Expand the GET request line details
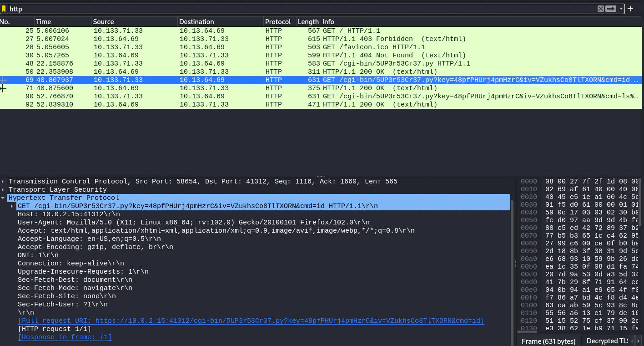644x346 pixels. (12, 206)
